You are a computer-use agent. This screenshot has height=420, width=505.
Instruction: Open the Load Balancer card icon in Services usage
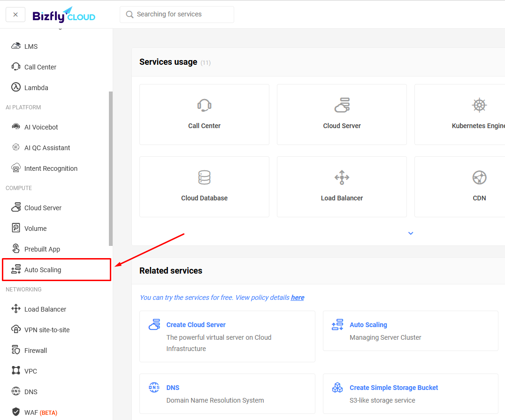342,177
